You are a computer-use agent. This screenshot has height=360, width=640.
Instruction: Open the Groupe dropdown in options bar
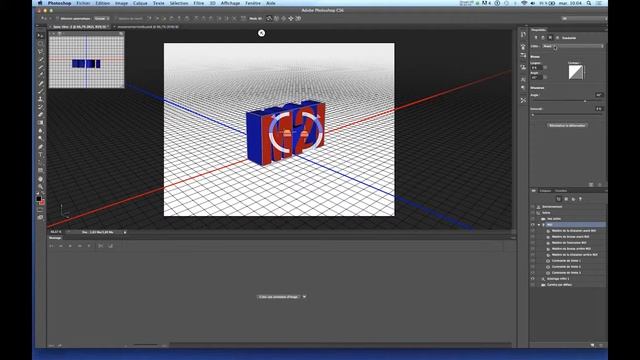[102, 18]
